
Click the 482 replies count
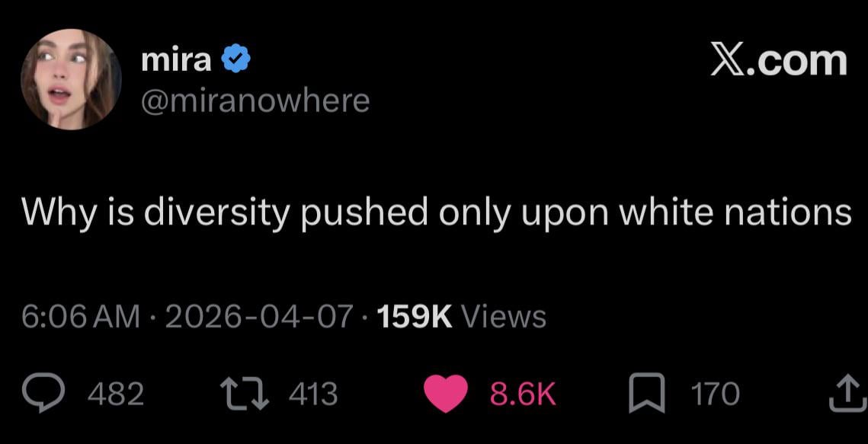(x=116, y=394)
